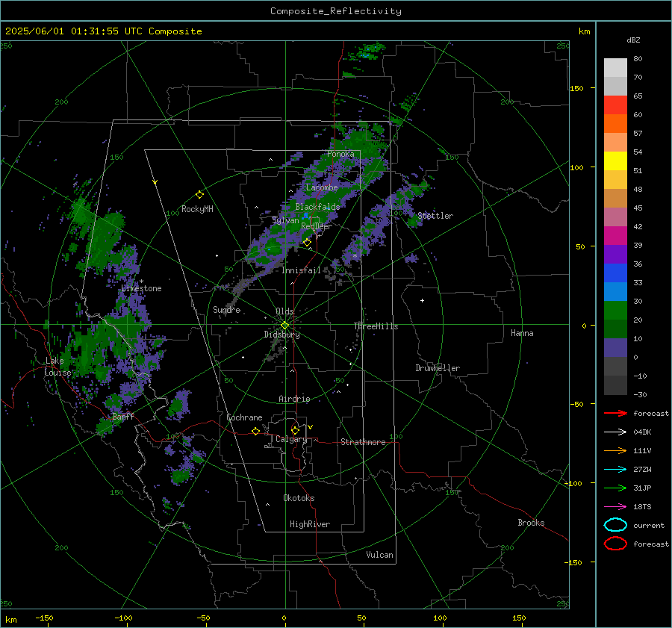Click the Ponoka town label

point(340,154)
